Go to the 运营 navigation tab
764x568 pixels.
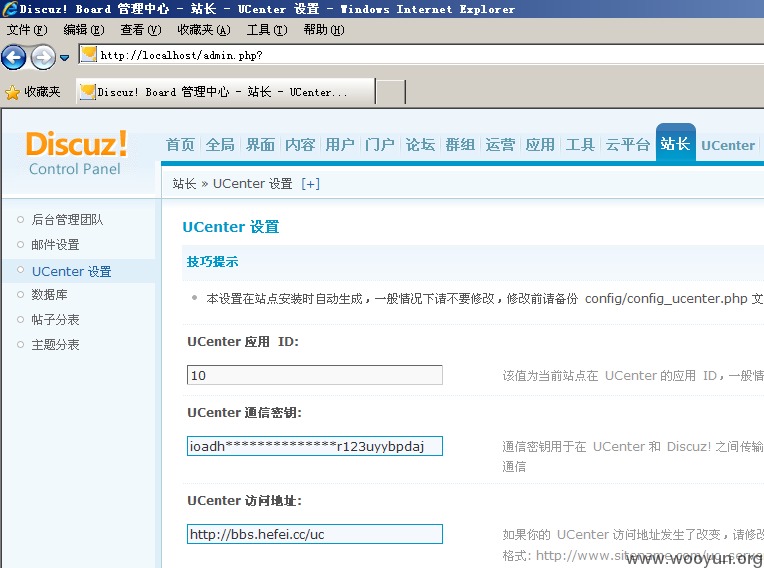point(500,145)
